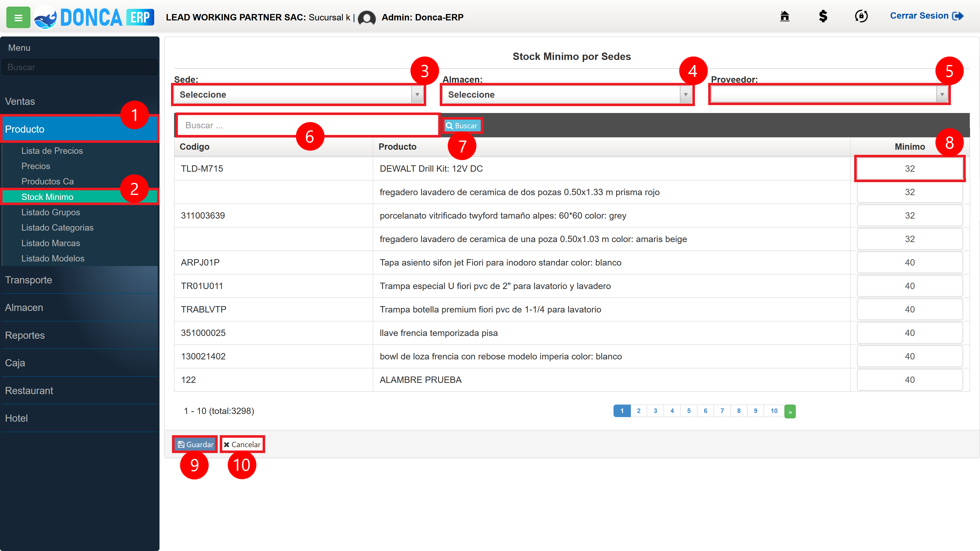Image resolution: width=980 pixels, height=551 pixels.
Task: Click code TR01U011 cell
Action: (274, 286)
